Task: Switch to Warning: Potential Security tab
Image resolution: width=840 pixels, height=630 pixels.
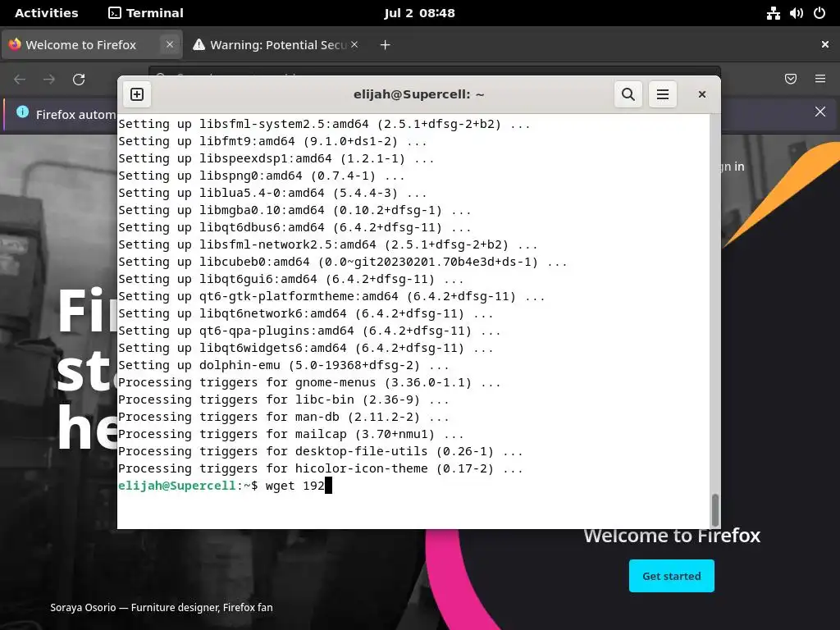Action: (277, 45)
